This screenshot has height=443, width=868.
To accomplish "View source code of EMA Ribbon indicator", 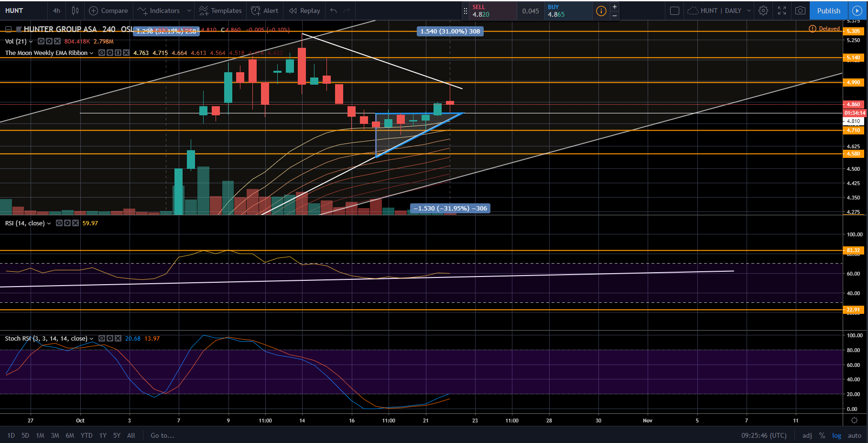I will click(x=118, y=53).
